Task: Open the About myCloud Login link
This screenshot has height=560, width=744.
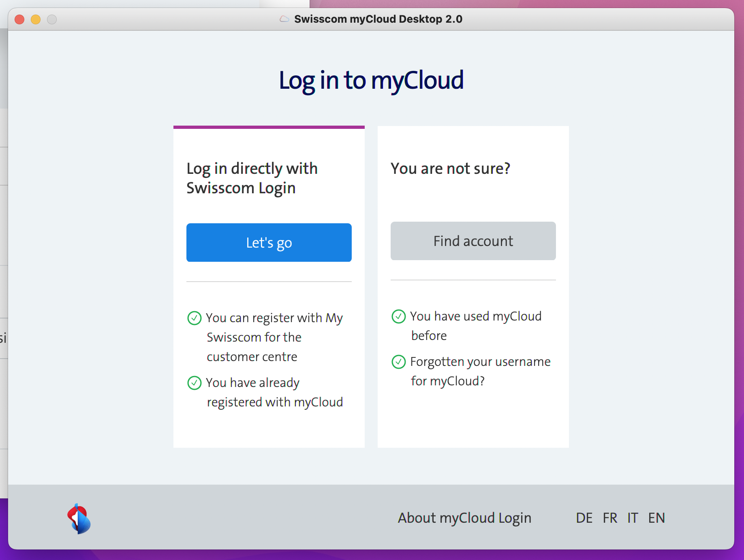Action: coord(464,518)
